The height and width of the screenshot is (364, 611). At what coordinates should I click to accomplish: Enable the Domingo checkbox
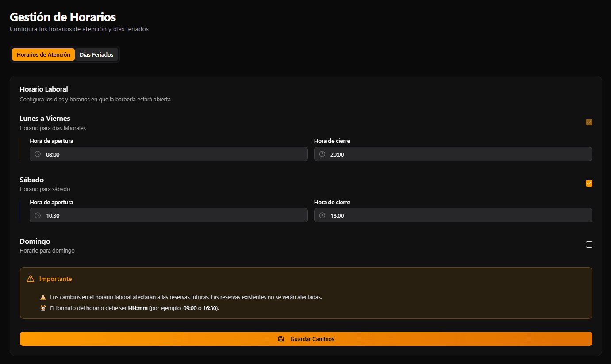(589, 245)
